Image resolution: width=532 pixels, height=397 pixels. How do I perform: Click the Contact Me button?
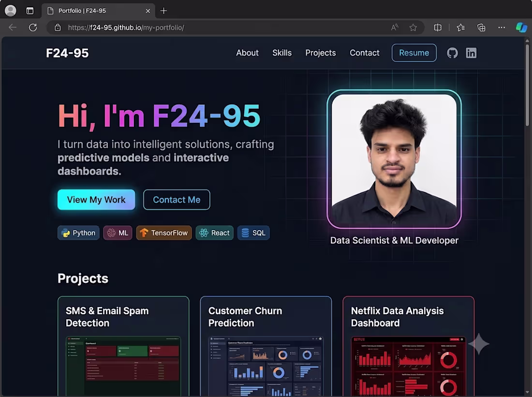[x=177, y=200]
